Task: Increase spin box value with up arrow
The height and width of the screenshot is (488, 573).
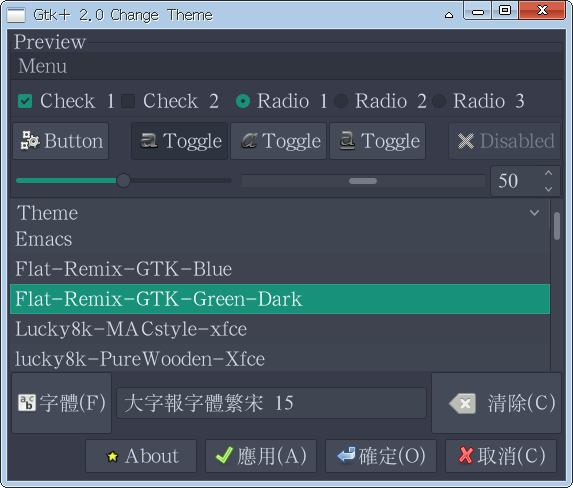Action: point(548,173)
